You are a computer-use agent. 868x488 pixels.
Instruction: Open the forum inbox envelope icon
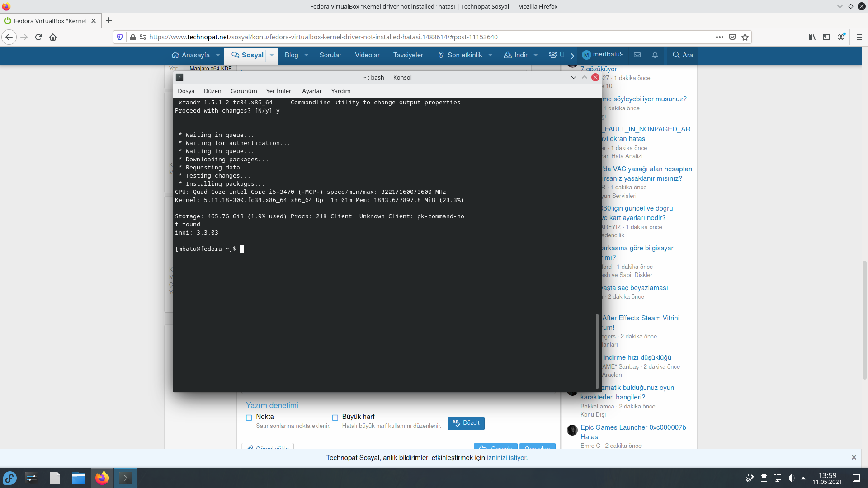[x=637, y=55]
